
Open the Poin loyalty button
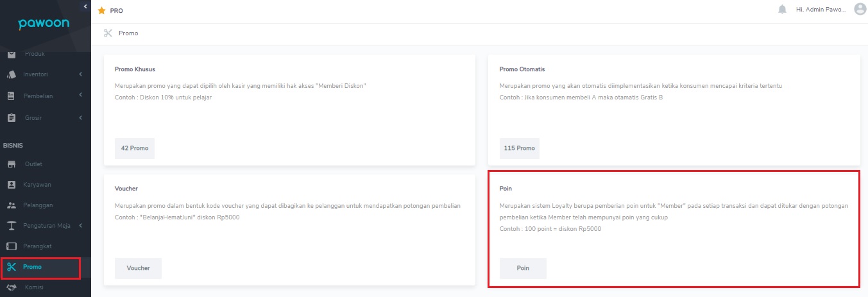point(523,268)
